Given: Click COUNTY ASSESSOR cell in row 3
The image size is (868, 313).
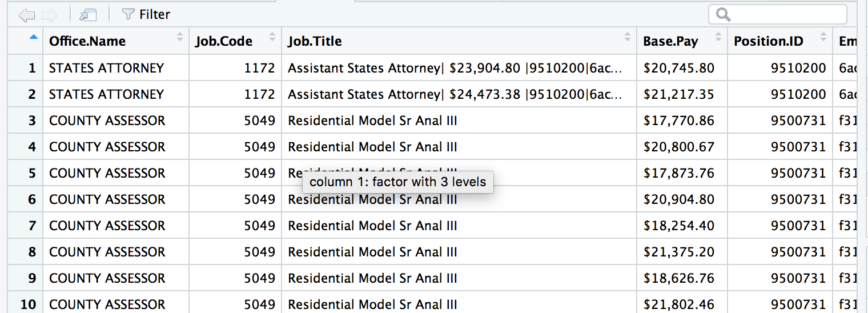Looking at the screenshot, I should (x=107, y=121).
